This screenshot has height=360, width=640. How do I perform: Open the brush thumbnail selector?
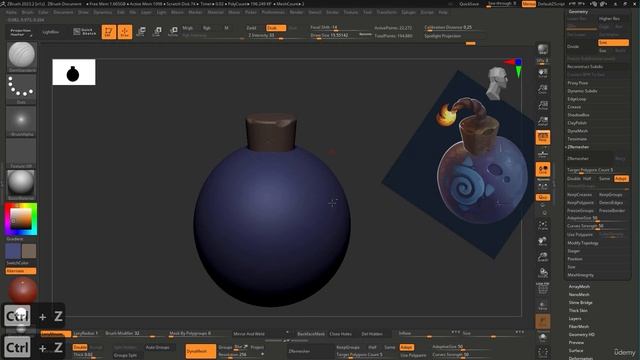pyautogui.click(x=21, y=57)
